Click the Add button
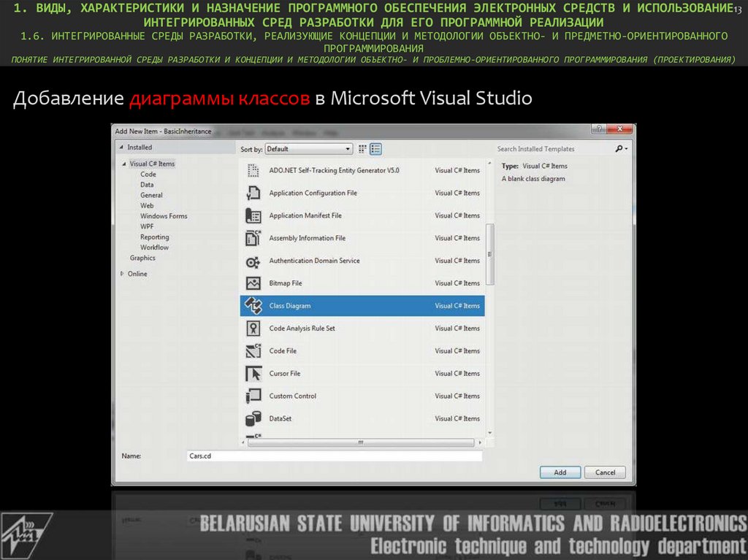This screenshot has height=560, width=748. click(560, 472)
